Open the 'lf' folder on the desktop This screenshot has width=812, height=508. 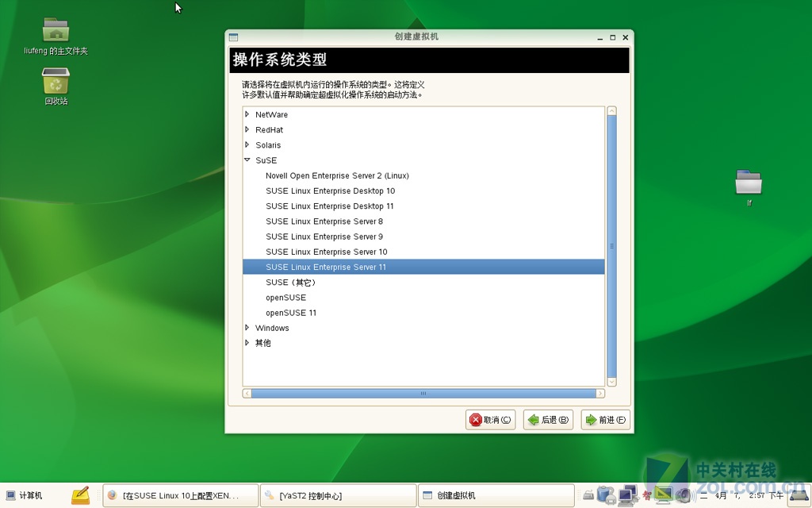coord(749,187)
